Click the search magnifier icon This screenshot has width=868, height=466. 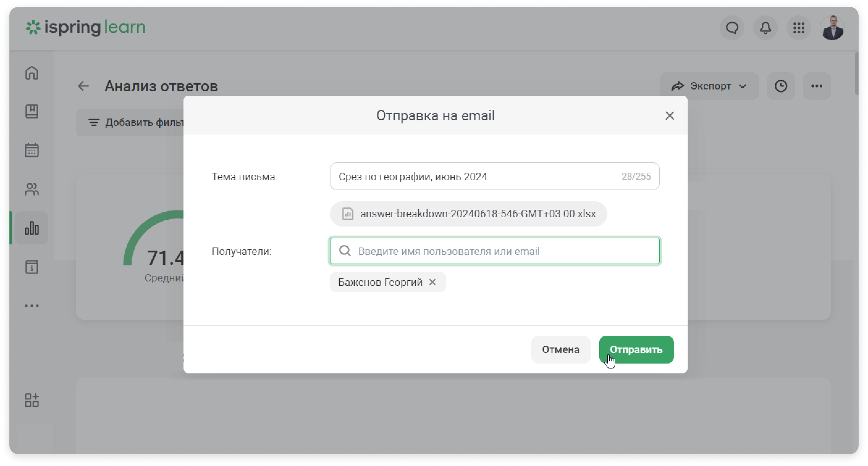pos(345,251)
